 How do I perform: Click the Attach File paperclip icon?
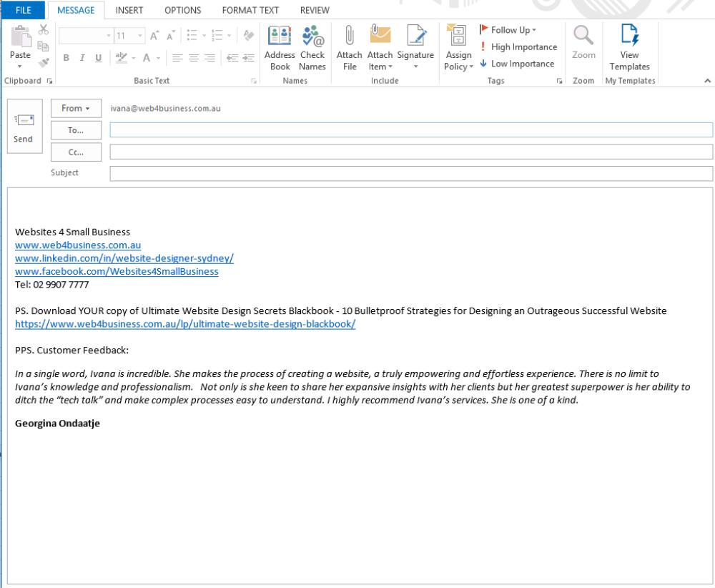coord(350,36)
